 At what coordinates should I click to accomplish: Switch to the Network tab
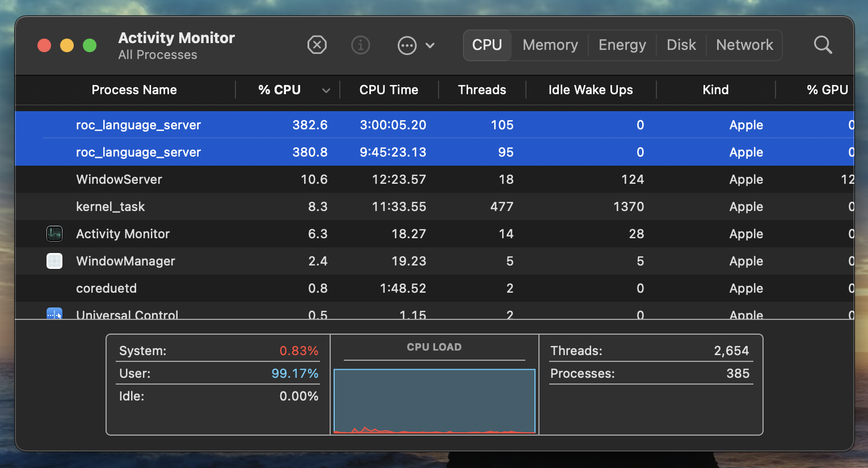(x=744, y=45)
